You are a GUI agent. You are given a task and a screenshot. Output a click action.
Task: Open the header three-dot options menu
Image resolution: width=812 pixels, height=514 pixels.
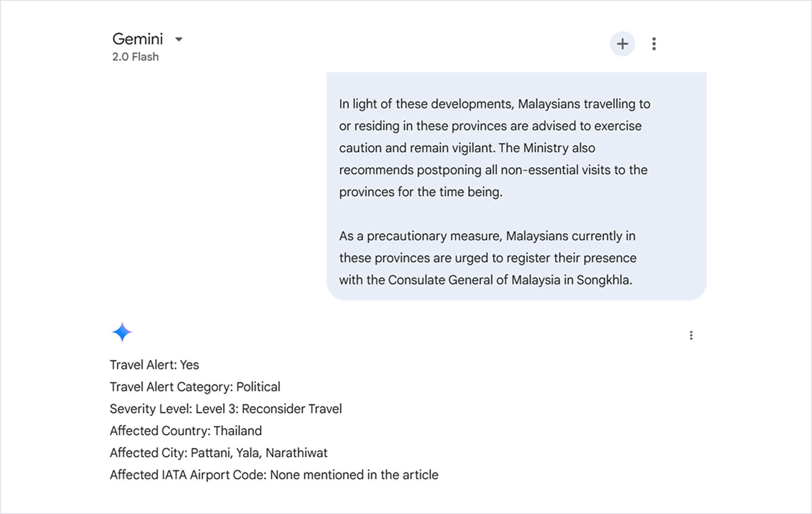[x=654, y=44]
